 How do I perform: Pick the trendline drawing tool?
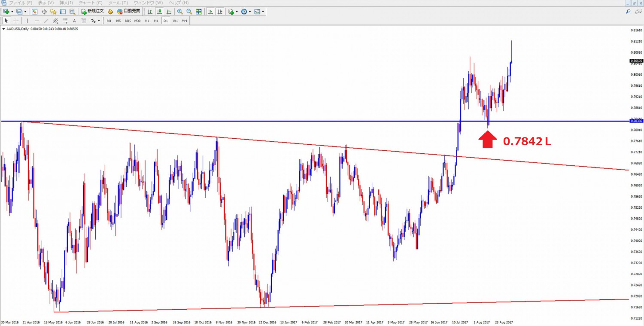click(46, 21)
